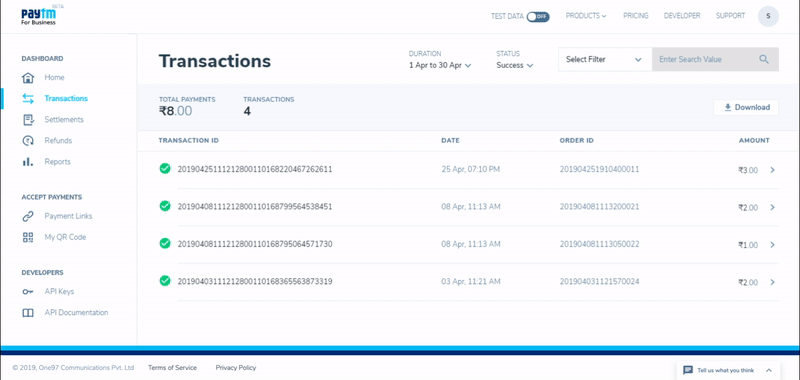Open the Status Success dropdown

[x=515, y=65]
